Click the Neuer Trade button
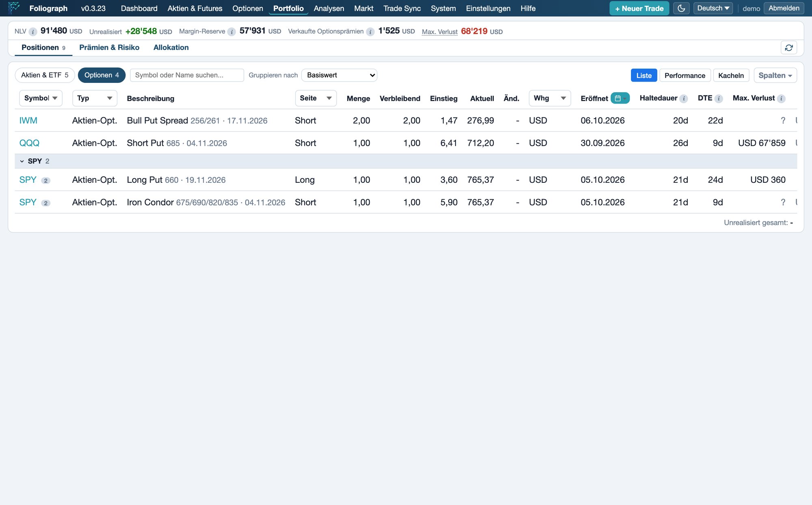The image size is (812, 505). [639, 8]
